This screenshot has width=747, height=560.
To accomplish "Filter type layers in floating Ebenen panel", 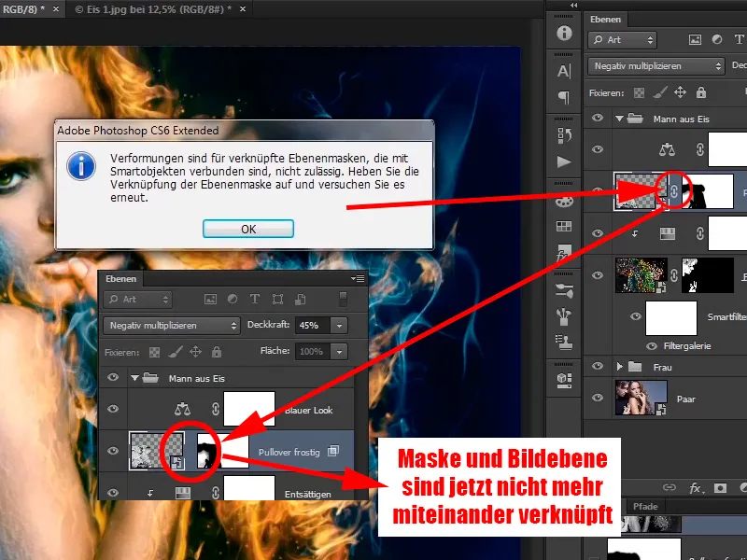I will coord(254,299).
